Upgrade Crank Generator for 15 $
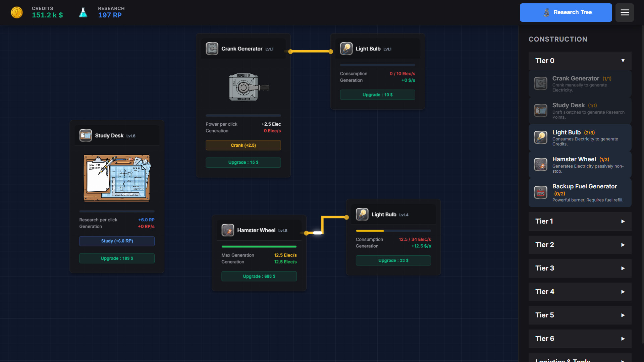The image size is (644, 362). tap(243, 163)
